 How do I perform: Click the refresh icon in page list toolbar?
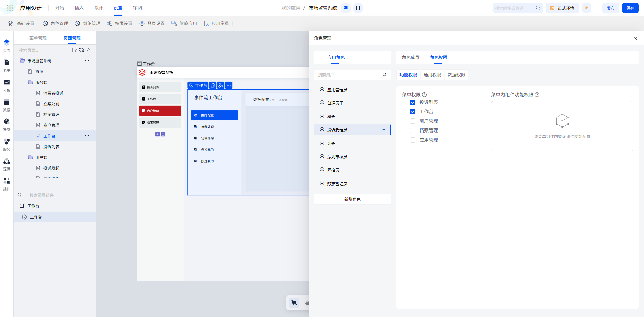click(82, 50)
